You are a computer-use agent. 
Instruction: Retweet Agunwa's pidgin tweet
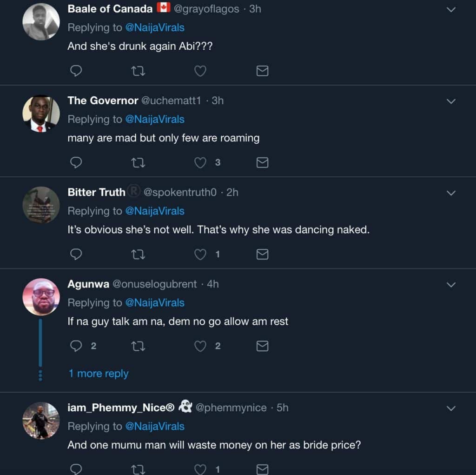pos(138,346)
